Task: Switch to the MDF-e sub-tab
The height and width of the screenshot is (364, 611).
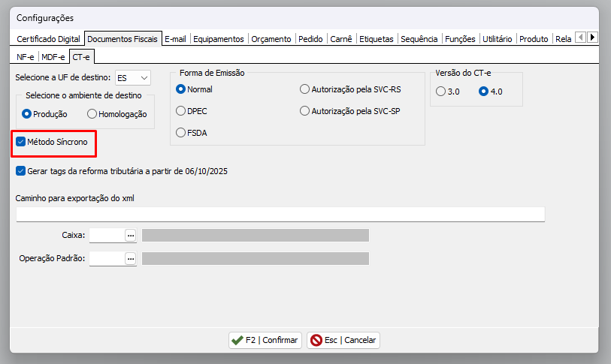Action: 53,56
